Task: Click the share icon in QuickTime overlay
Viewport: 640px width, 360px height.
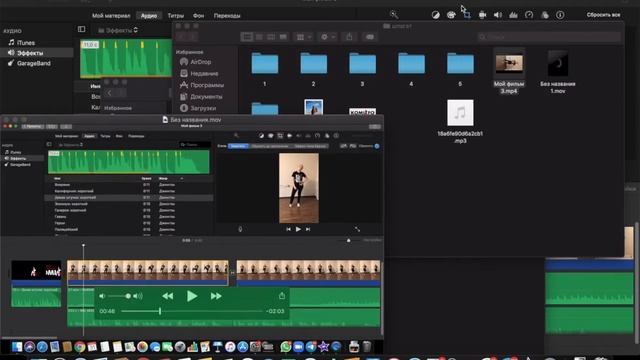Action: coord(282,296)
